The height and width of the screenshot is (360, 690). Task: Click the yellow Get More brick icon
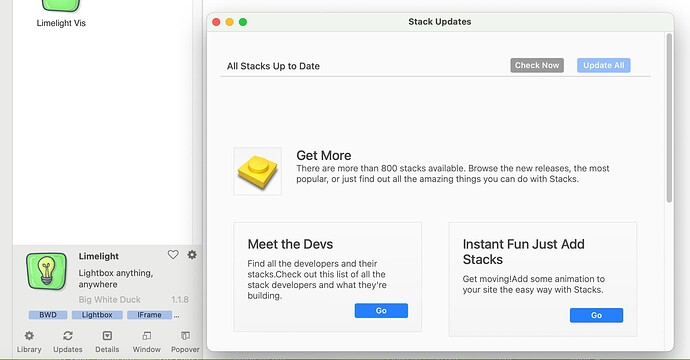(257, 171)
